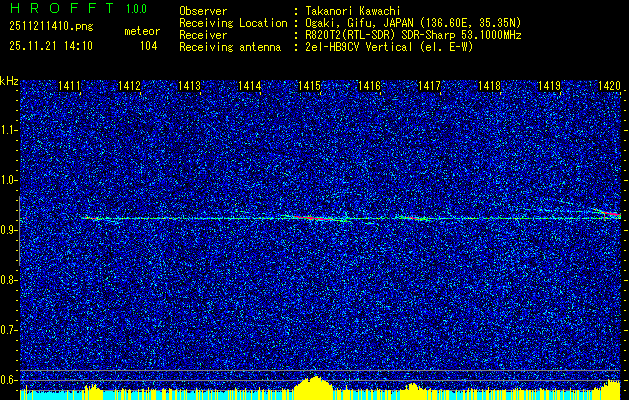Click the 0.8 kHz axis label
Viewport: 629px width, 400px height.
click(8, 280)
